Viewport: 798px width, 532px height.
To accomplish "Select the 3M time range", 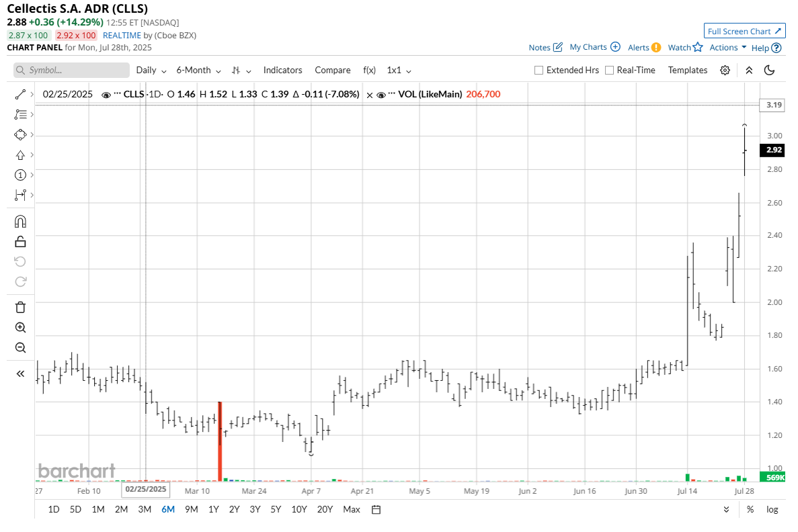I will pyautogui.click(x=145, y=510).
